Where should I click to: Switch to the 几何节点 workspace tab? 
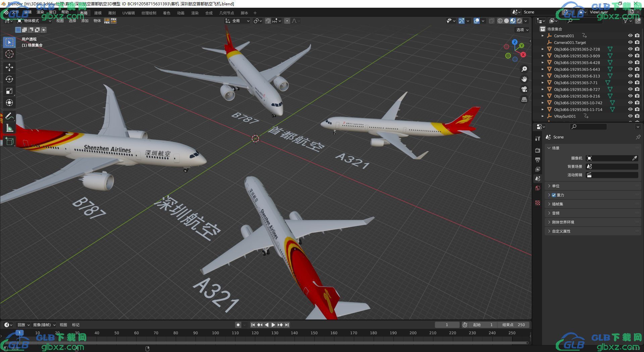coord(226,13)
